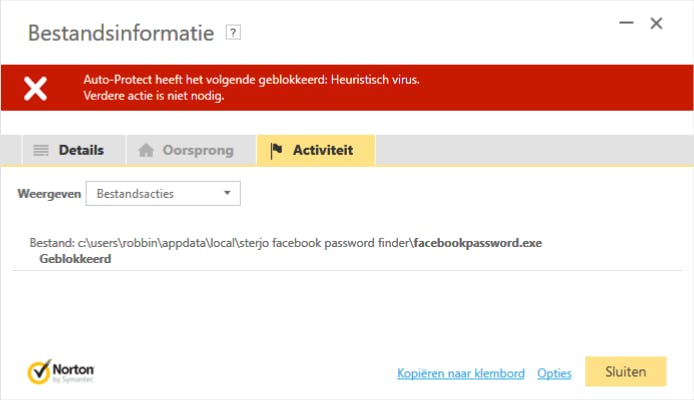Close the window with the X button
The width and height of the screenshot is (694, 400).
pyautogui.click(x=657, y=23)
